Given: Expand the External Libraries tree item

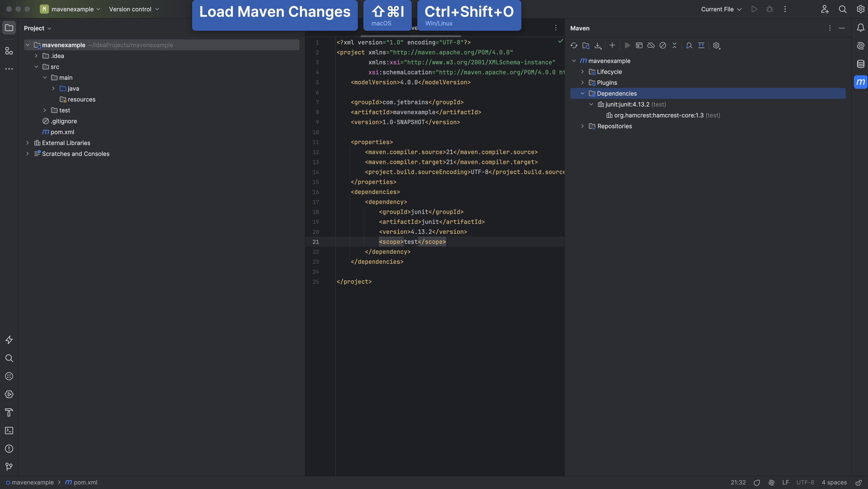Looking at the screenshot, I should pos(27,143).
